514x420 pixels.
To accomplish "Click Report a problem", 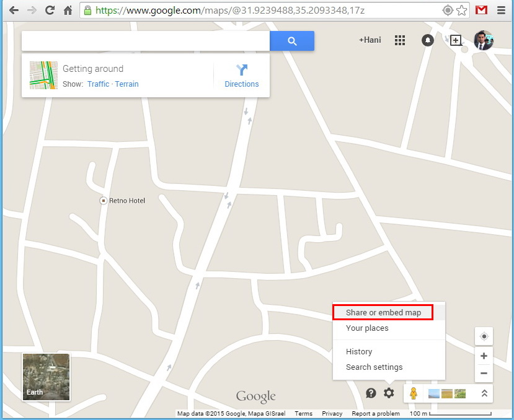I will (376, 414).
